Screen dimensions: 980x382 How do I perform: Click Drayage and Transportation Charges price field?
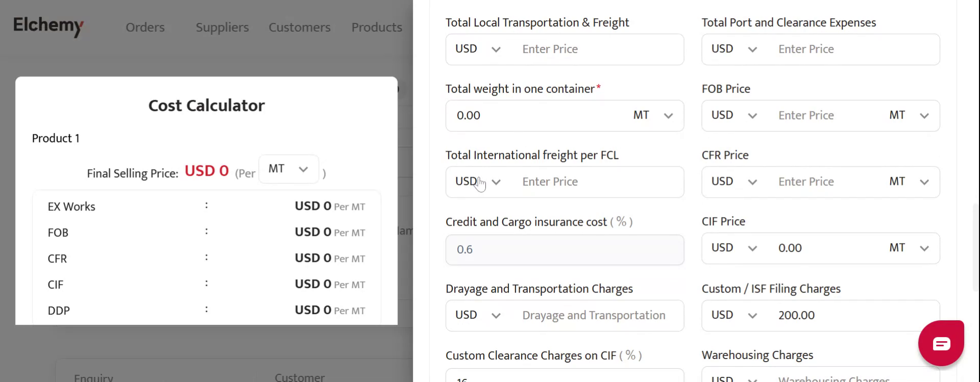tap(597, 316)
